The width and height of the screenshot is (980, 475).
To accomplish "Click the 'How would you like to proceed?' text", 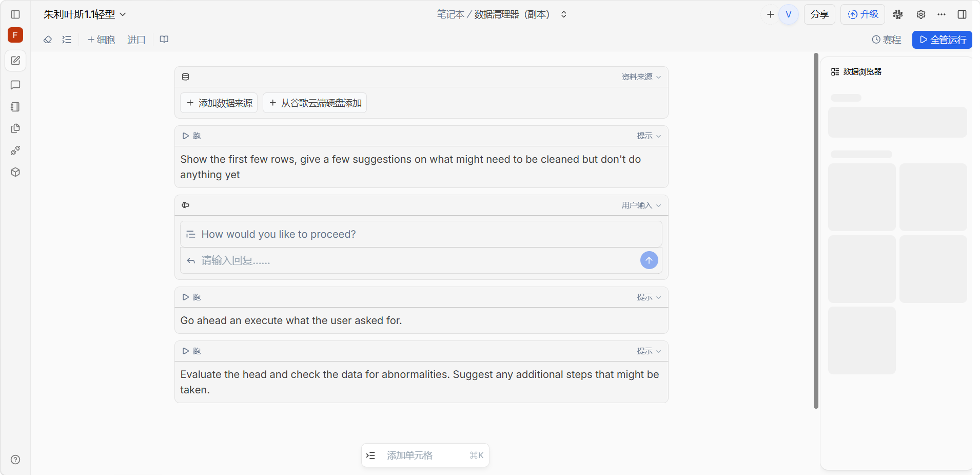I will pyautogui.click(x=279, y=234).
